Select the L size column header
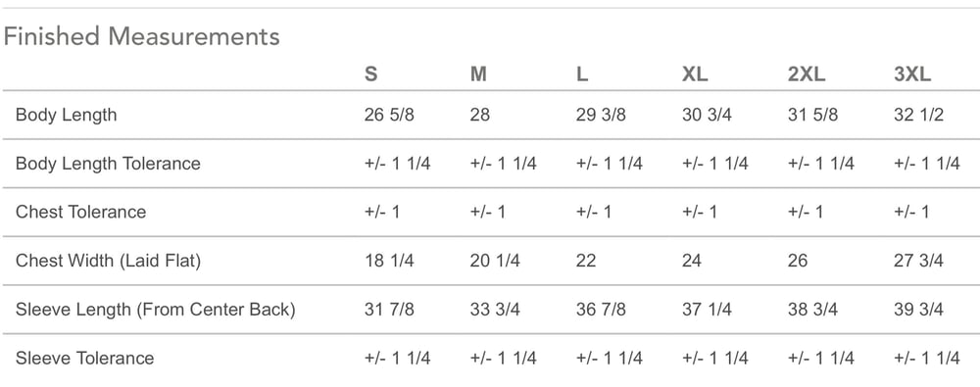This screenshot has height=387, width=980. [x=582, y=74]
